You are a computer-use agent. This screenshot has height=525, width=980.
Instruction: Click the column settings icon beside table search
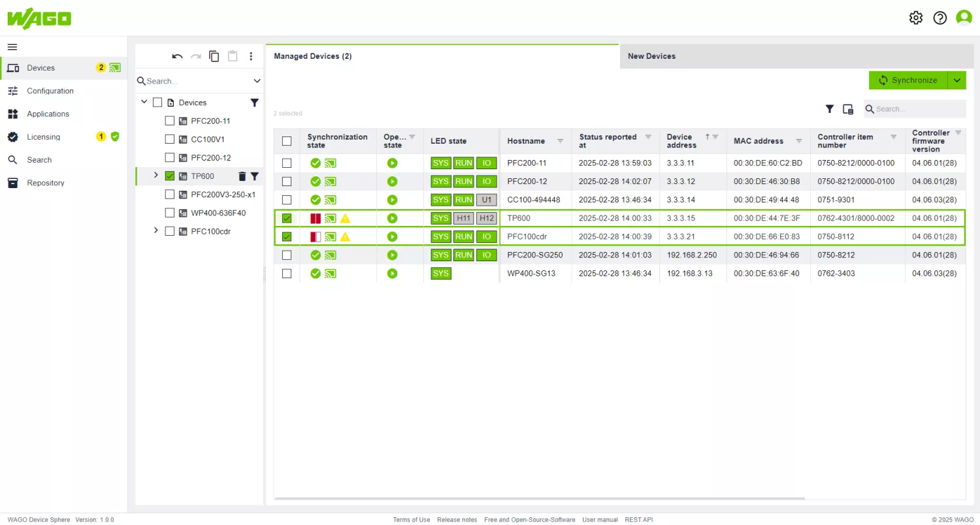click(848, 109)
